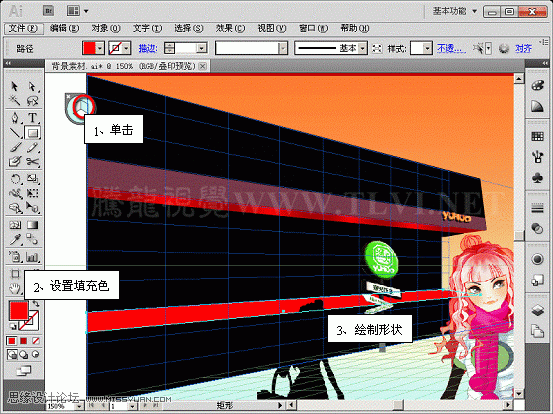
Task: Set paint mode to Gradient
Action: (24, 341)
